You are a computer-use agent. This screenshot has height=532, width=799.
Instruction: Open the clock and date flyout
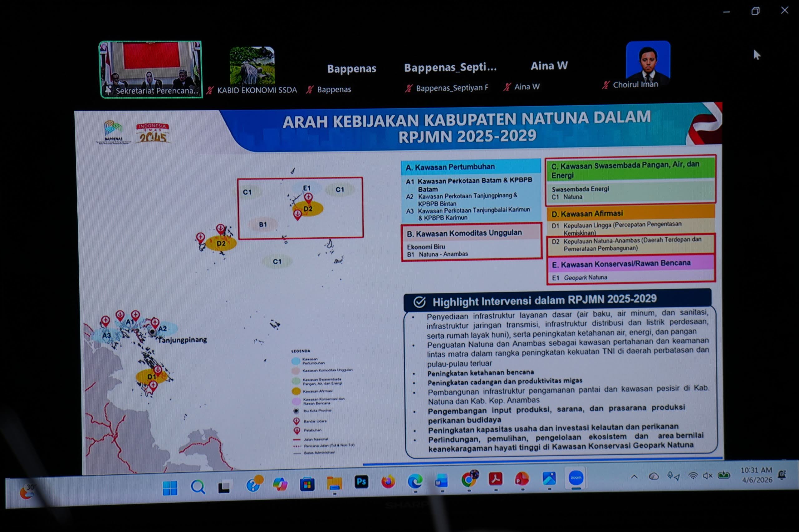point(757,475)
